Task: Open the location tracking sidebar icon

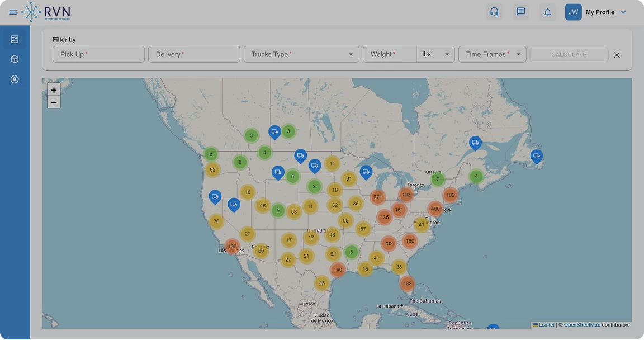Action: pos(15,79)
